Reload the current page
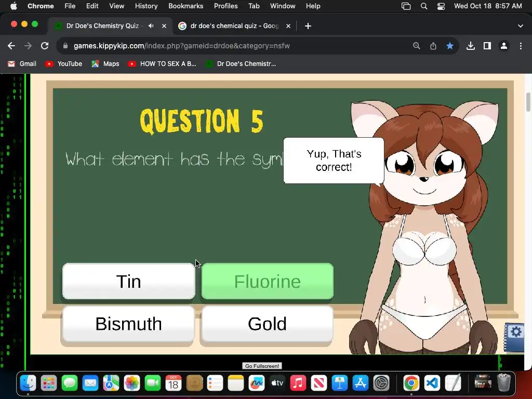 click(x=45, y=46)
